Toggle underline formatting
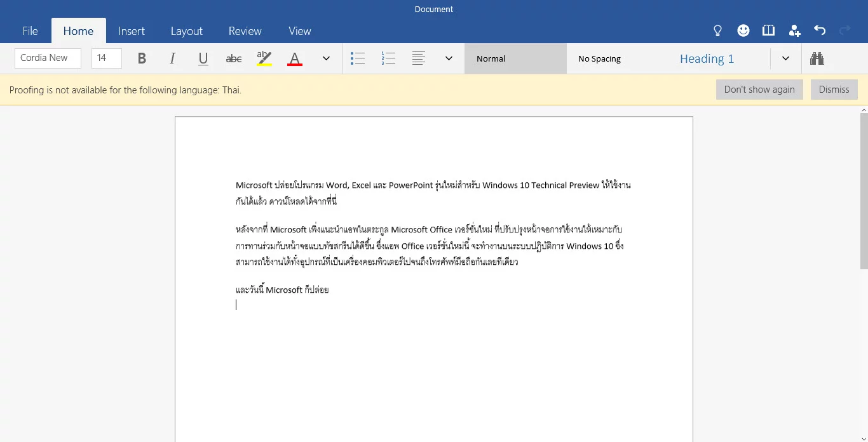The image size is (868, 442). (x=203, y=58)
